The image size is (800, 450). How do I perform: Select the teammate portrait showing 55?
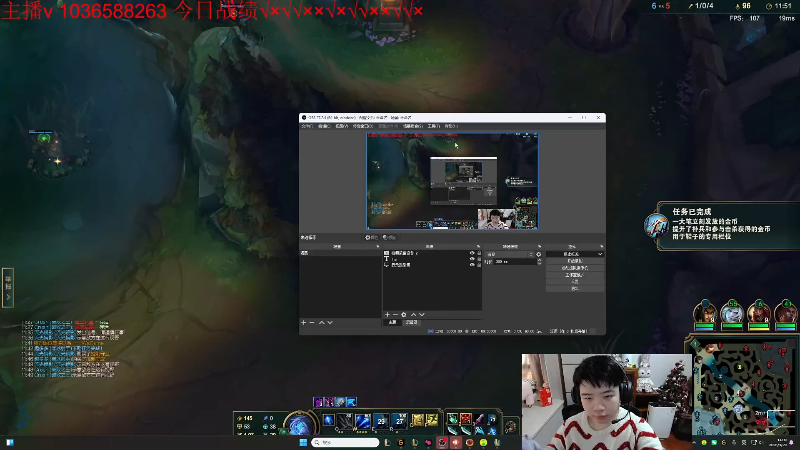click(x=732, y=312)
